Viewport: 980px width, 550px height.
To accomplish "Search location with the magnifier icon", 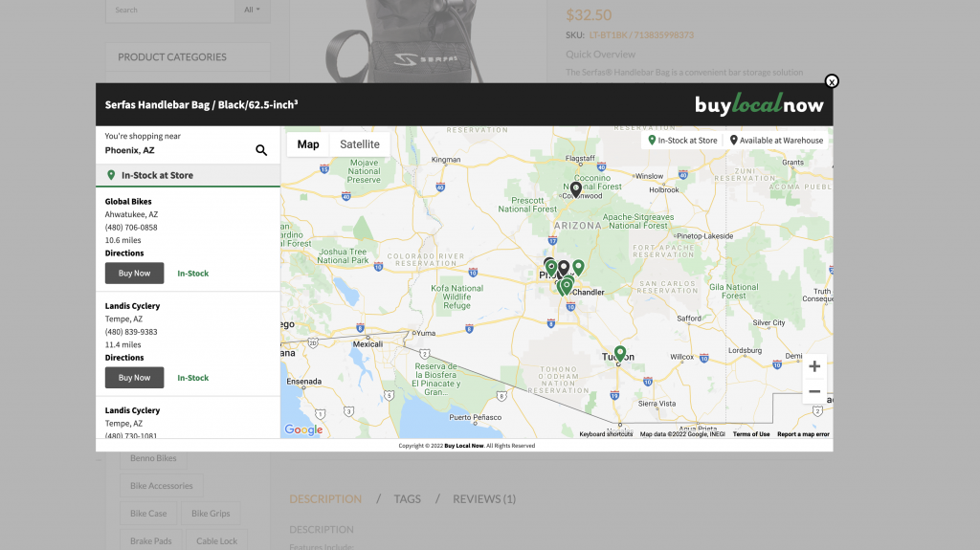I will (261, 150).
